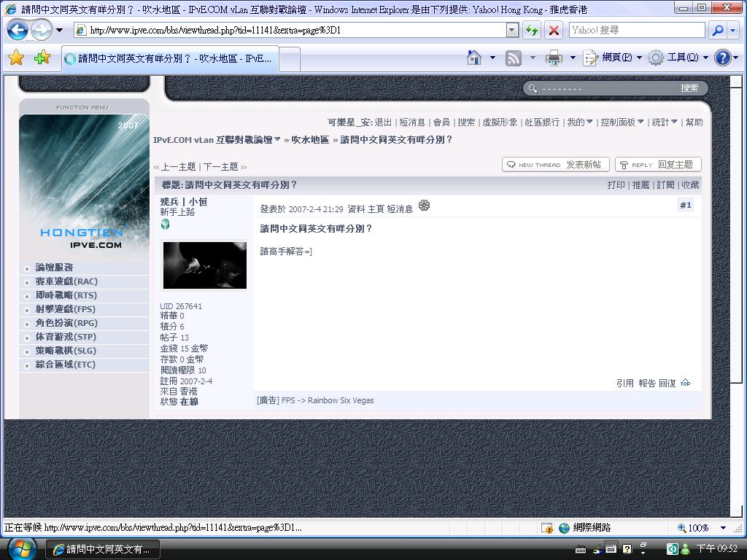This screenshot has height=560, width=747.
Task: Open the recent pages dropdown arrow
Action: pyautogui.click(x=60, y=31)
